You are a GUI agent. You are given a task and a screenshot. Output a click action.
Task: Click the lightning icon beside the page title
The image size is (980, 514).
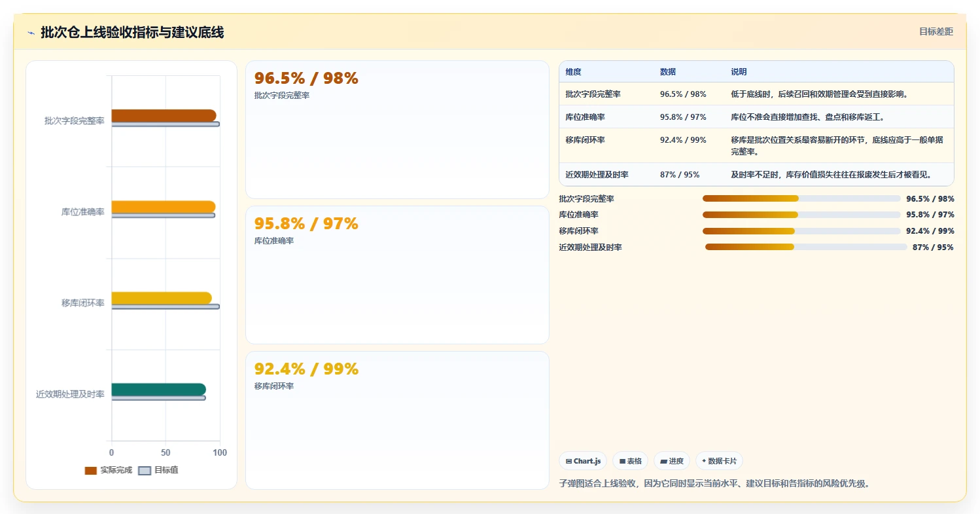click(31, 33)
